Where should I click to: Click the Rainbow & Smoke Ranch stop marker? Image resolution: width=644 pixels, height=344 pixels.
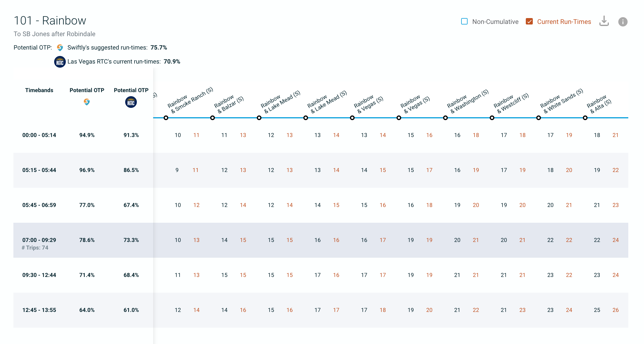(166, 118)
